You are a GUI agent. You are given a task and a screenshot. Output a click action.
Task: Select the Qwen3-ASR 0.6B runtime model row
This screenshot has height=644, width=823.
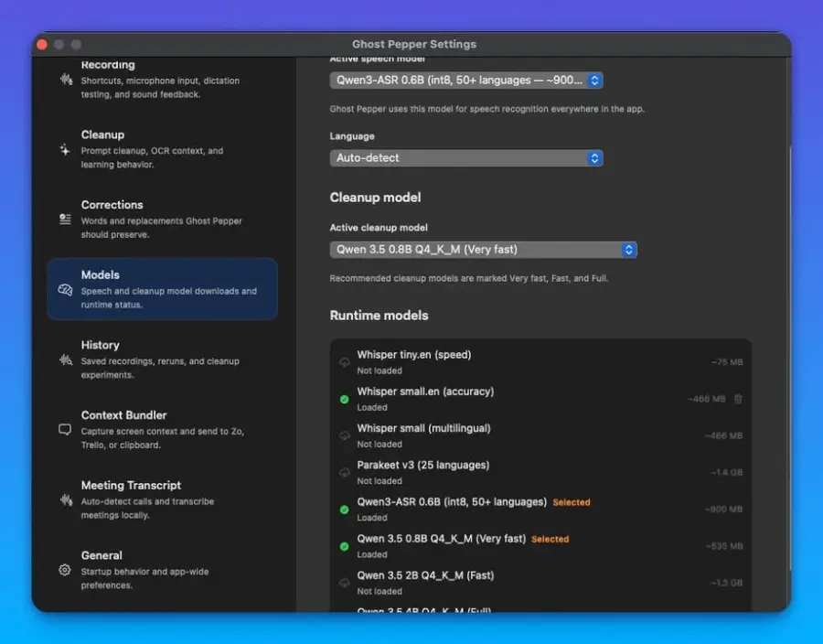coord(540,510)
